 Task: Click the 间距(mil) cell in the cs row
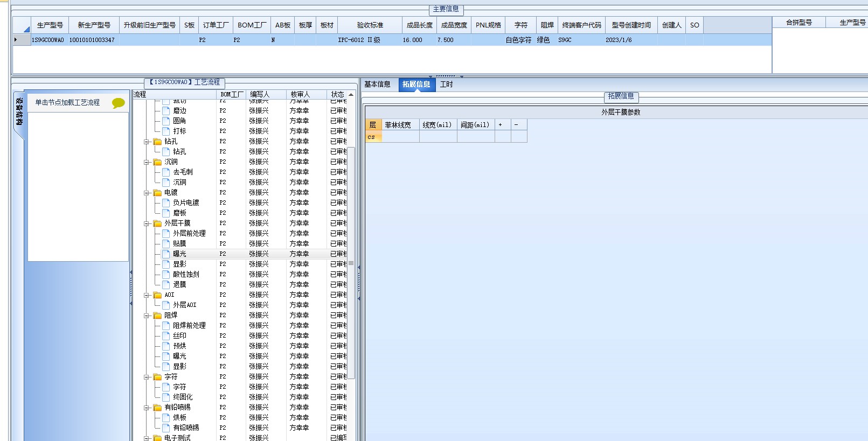(476, 137)
